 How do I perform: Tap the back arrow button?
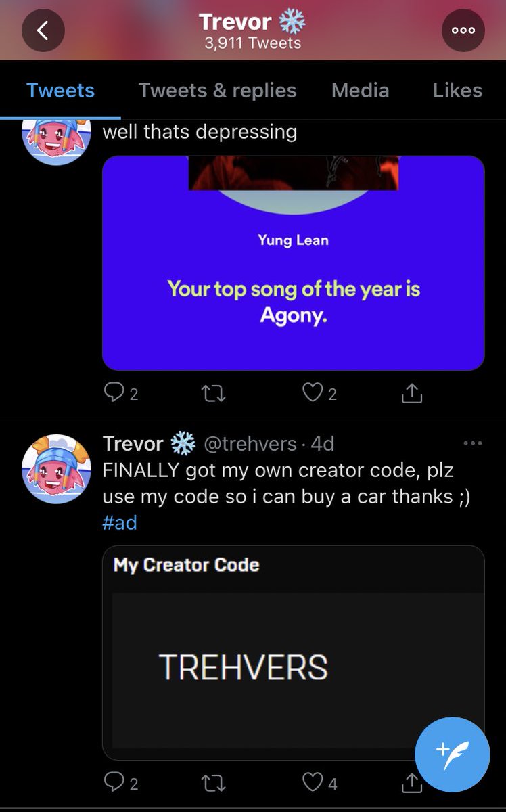pyautogui.click(x=43, y=30)
